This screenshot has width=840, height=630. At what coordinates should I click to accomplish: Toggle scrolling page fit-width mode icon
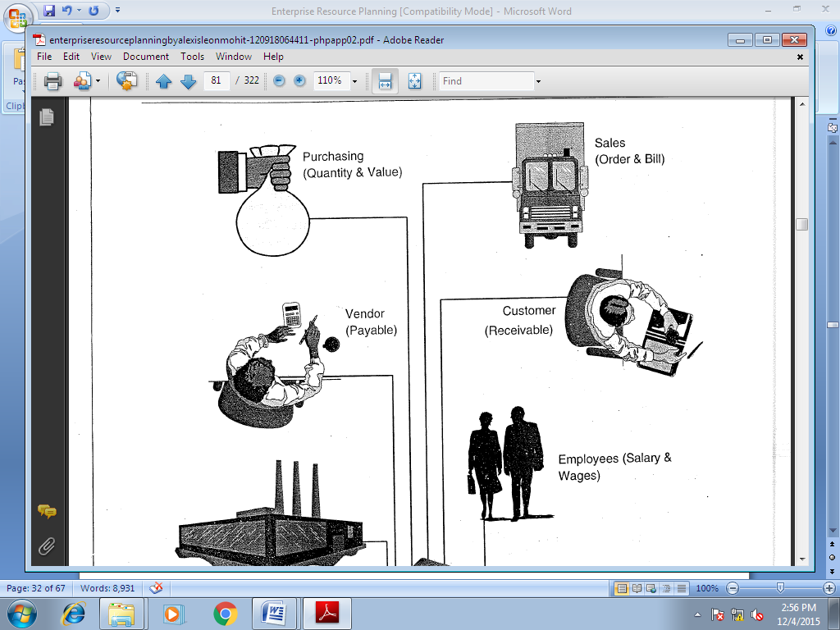(x=385, y=81)
